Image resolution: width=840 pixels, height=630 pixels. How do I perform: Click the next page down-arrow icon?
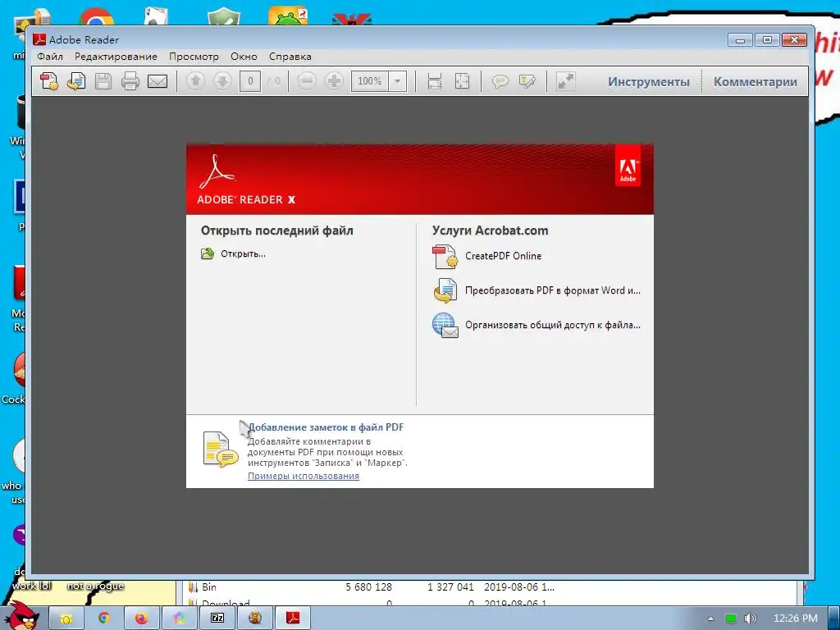(x=222, y=81)
